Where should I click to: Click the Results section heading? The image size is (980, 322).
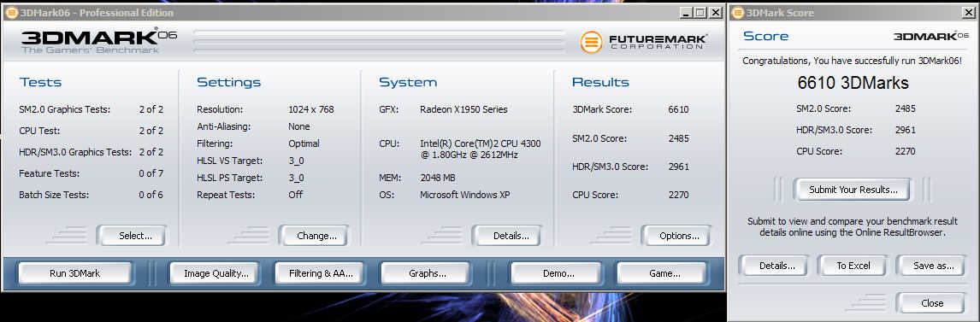(x=600, y=82)
